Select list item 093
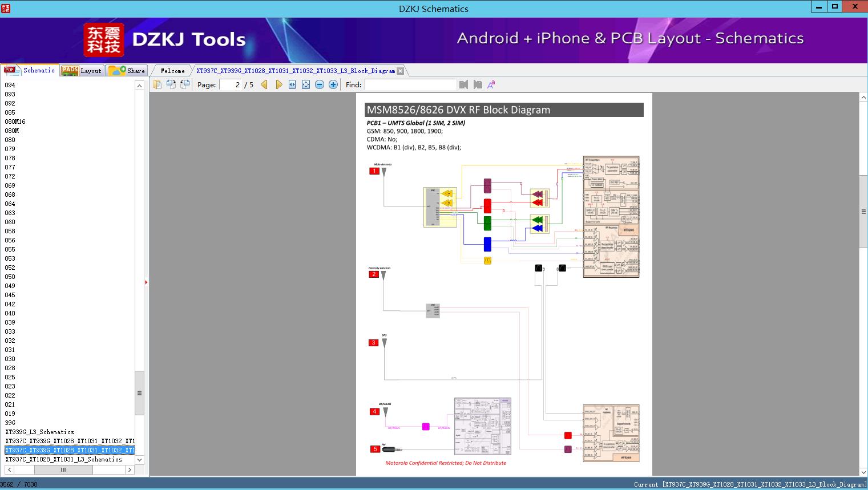 10,94
